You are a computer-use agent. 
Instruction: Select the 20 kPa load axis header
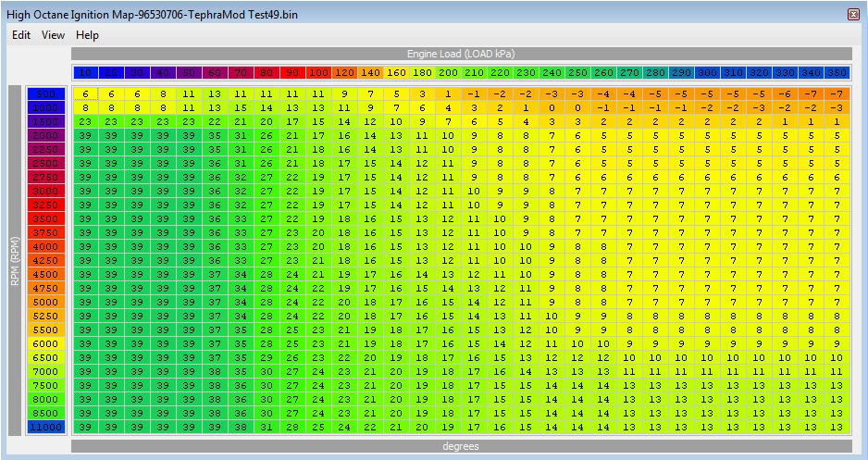click(111, 72)
